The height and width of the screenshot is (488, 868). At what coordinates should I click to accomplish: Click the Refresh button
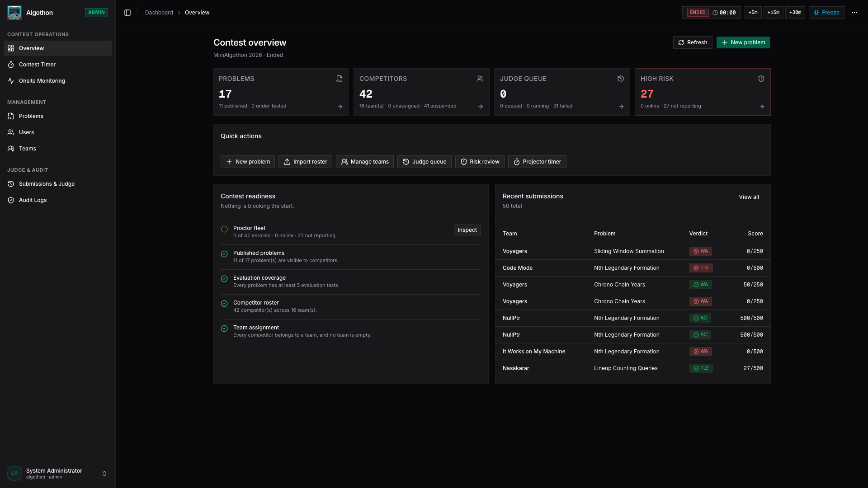[693, 42]
